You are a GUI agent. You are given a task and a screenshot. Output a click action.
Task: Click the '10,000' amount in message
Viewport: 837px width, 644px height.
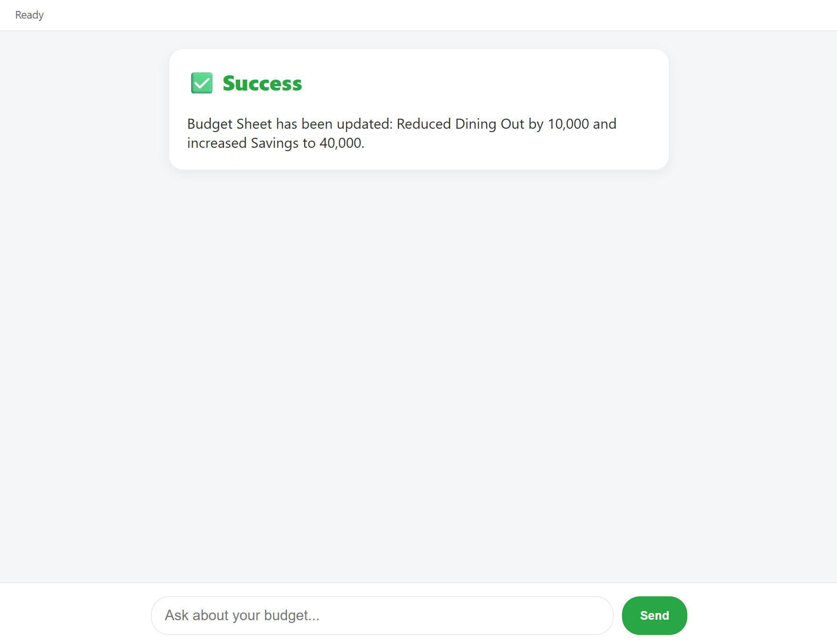coord(568,124)
